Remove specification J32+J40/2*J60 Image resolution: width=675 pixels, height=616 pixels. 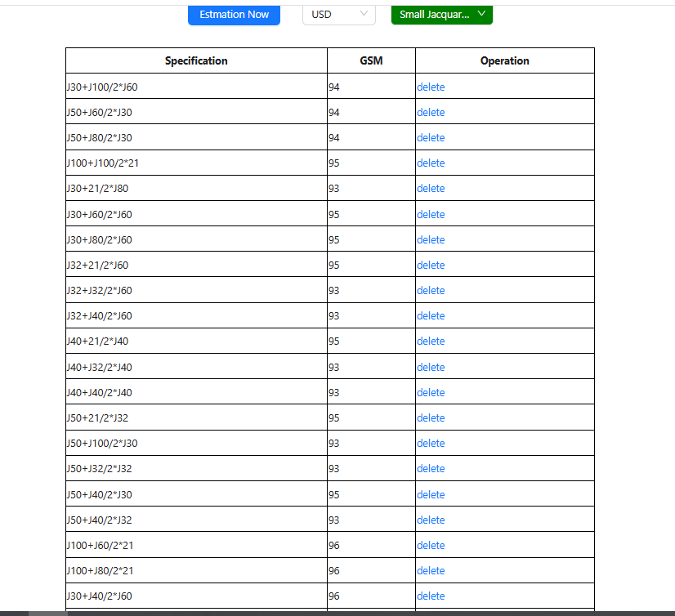pos(431,315)
